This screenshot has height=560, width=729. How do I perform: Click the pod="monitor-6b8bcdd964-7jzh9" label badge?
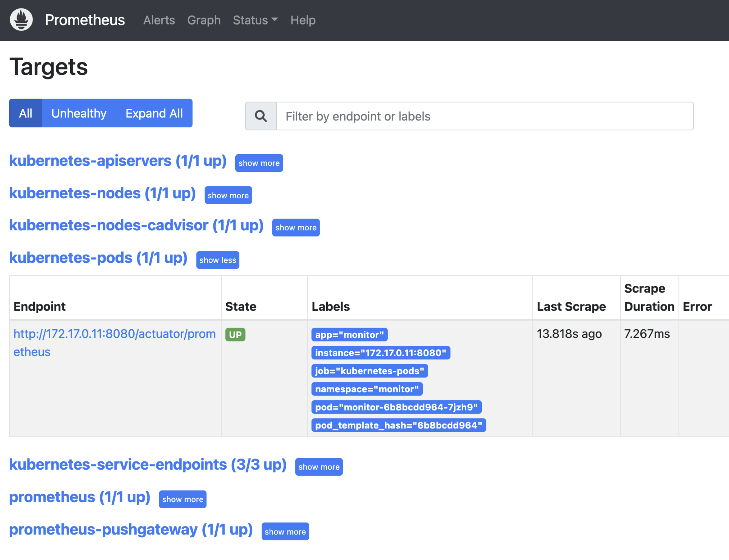[397, 407]
